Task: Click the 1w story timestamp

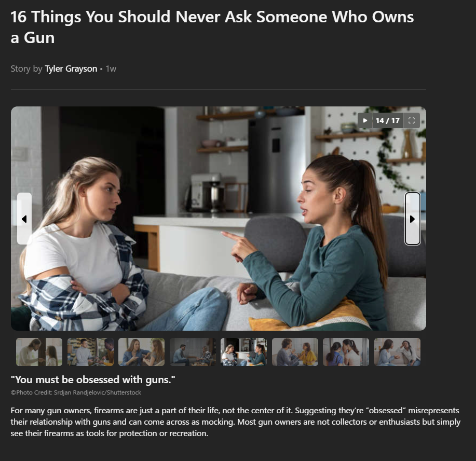Action: 111,69
